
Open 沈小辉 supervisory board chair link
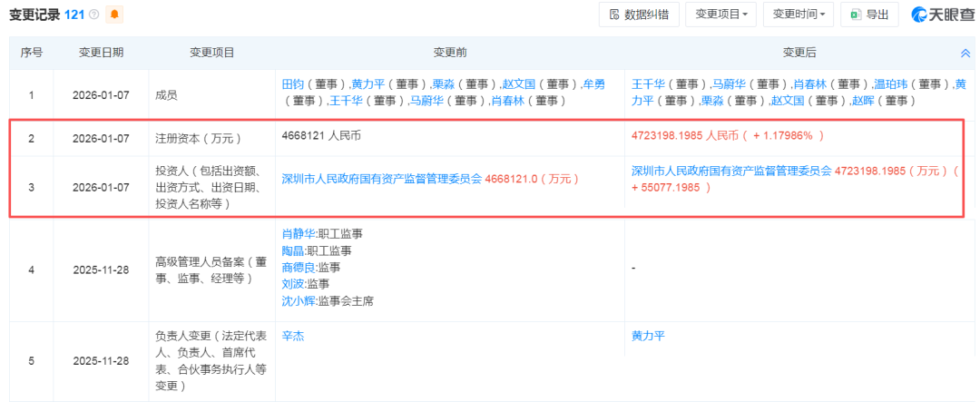tap(299, 300)
